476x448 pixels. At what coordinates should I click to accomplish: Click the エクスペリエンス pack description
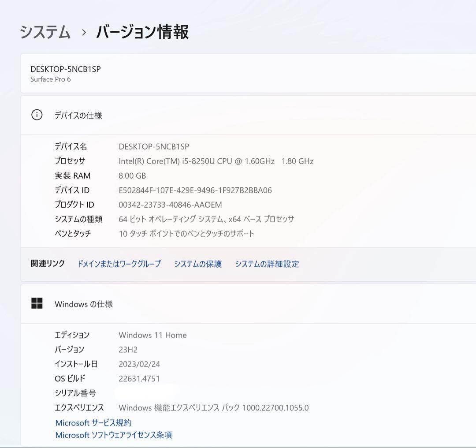[213, 407]
